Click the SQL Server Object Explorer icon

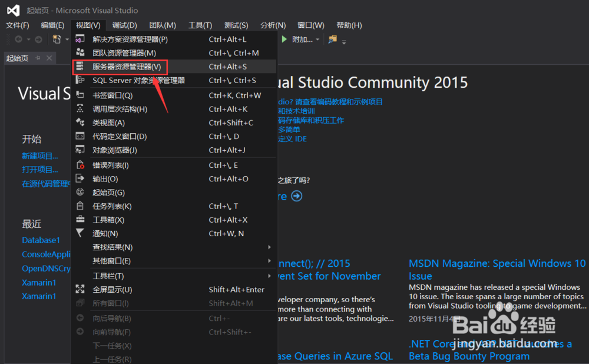pos(80,80)
